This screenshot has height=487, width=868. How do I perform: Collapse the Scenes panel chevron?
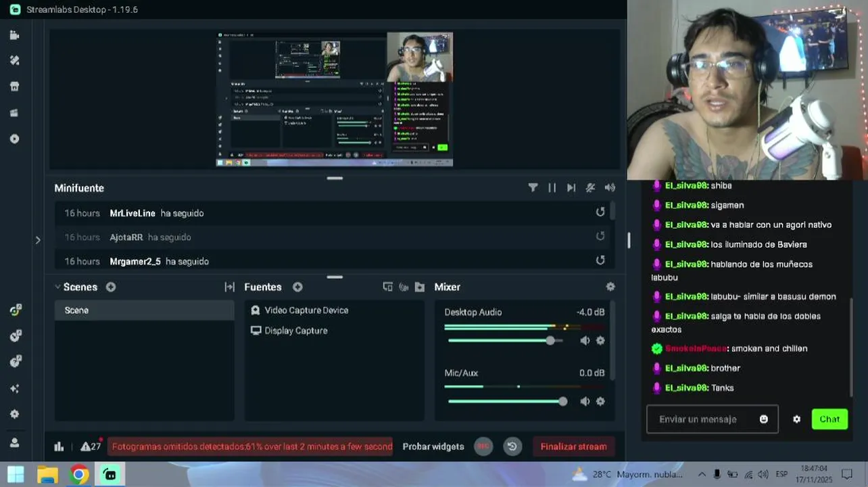[x=57, y=287]
